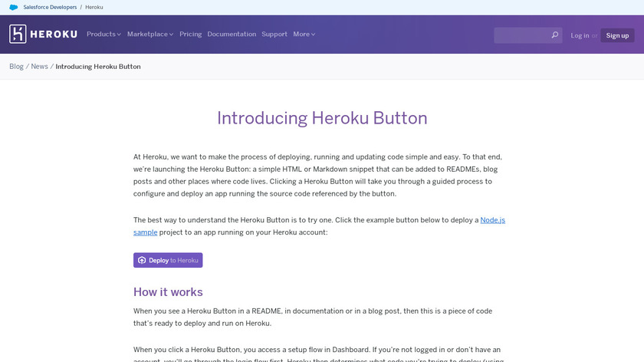
Task: Open the Marketplace dropdown menu
Action: tap(150, 35)
